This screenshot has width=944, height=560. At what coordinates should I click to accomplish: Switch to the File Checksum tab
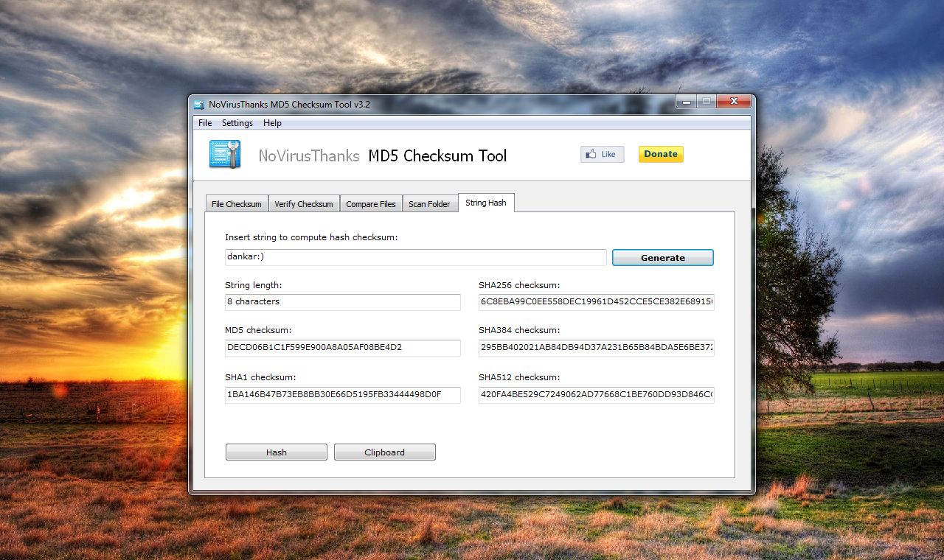point(236,204)
